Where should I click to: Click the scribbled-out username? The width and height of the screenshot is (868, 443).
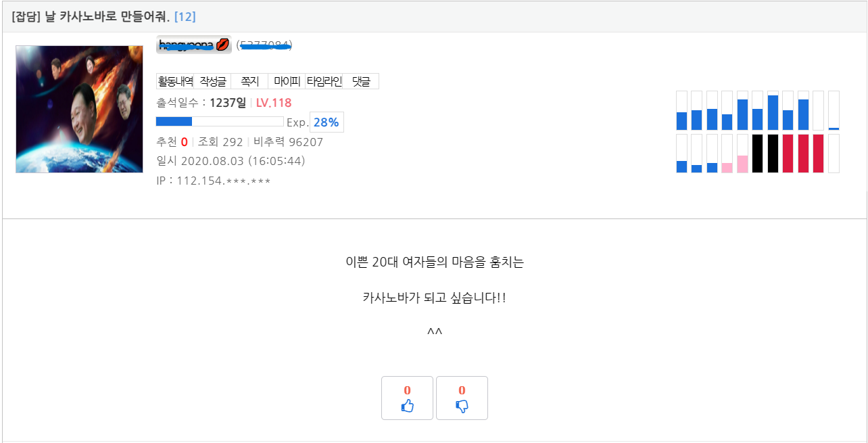coord(186,45)
